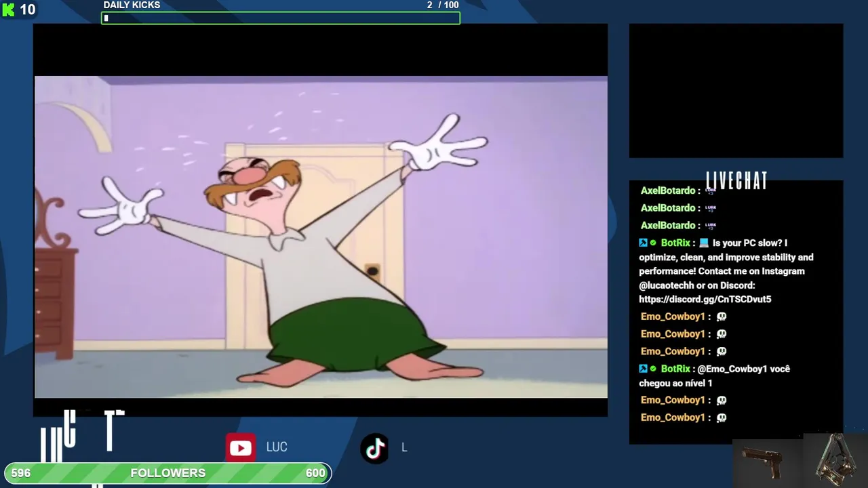Click the @Emo_Cowboy1 mention in chat
This screenshot has width=868, height=488.
pyautogui.click(x=733, y=369)
